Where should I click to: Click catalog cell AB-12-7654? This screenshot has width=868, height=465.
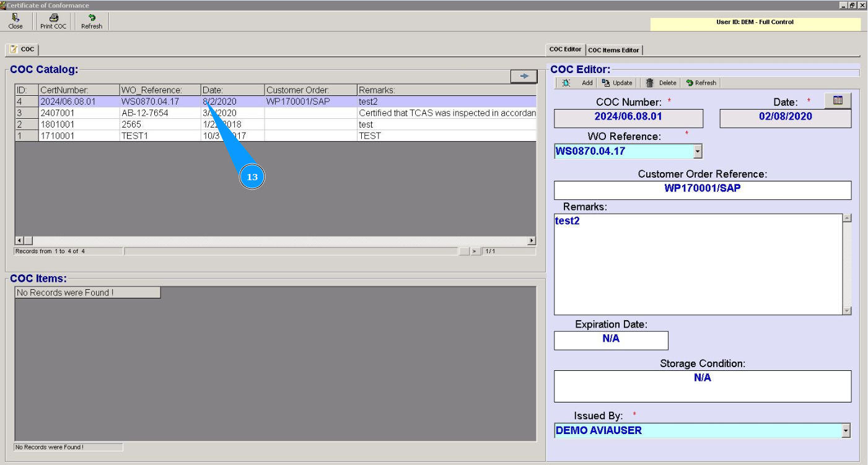click(160, 113)
